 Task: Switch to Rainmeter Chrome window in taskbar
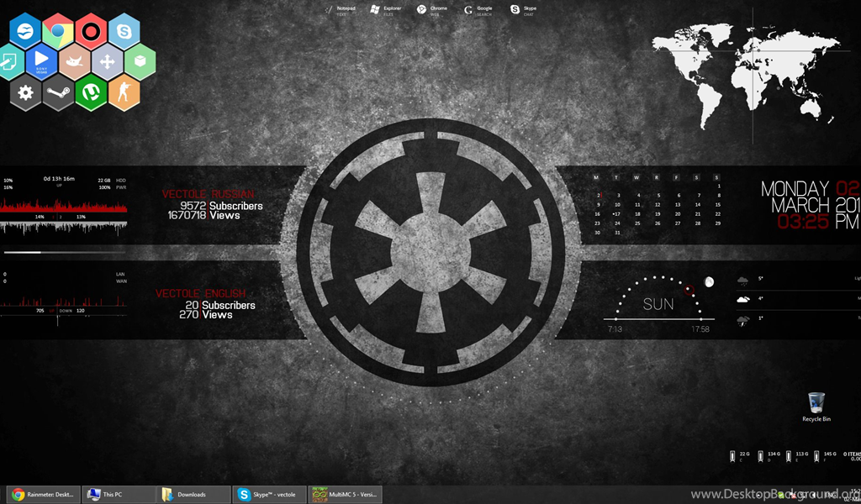(x=44, y=494)
